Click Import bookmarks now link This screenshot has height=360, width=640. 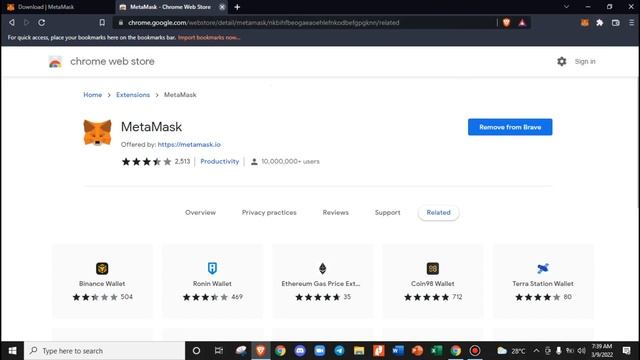click(209, 38)
